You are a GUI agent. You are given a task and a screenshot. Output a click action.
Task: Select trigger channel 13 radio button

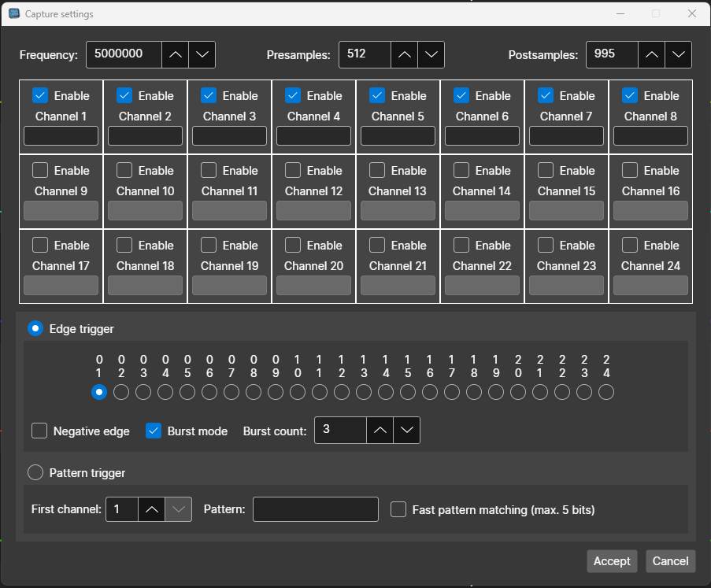click(x=364, y=392)
